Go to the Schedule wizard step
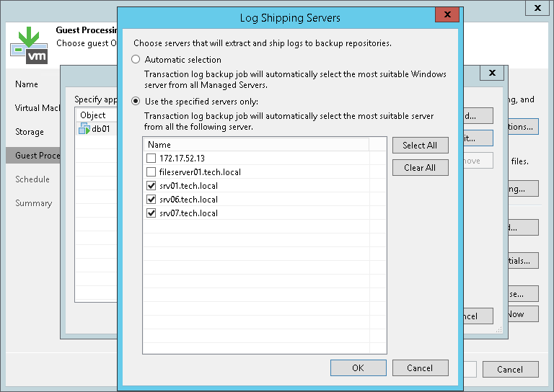This screenshot has width=554, height=392. 32,179
